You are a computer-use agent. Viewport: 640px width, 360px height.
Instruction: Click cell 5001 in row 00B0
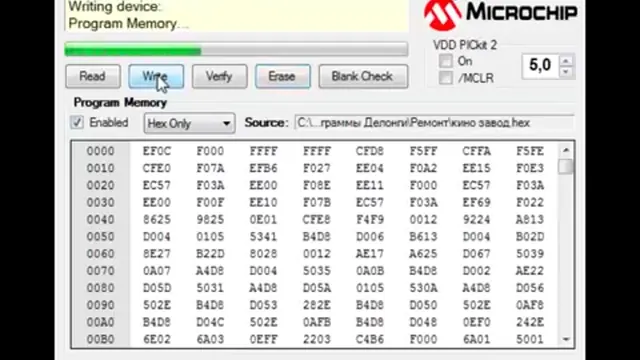530,340
